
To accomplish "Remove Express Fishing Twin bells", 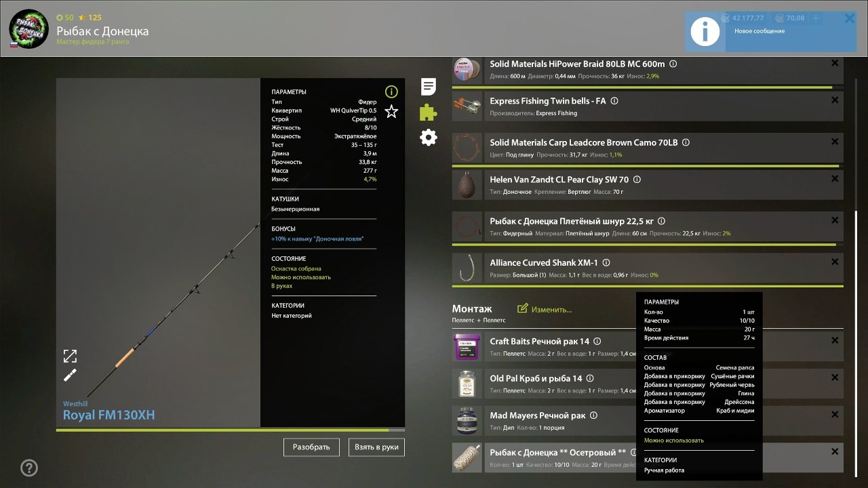I will coord(835,100).
